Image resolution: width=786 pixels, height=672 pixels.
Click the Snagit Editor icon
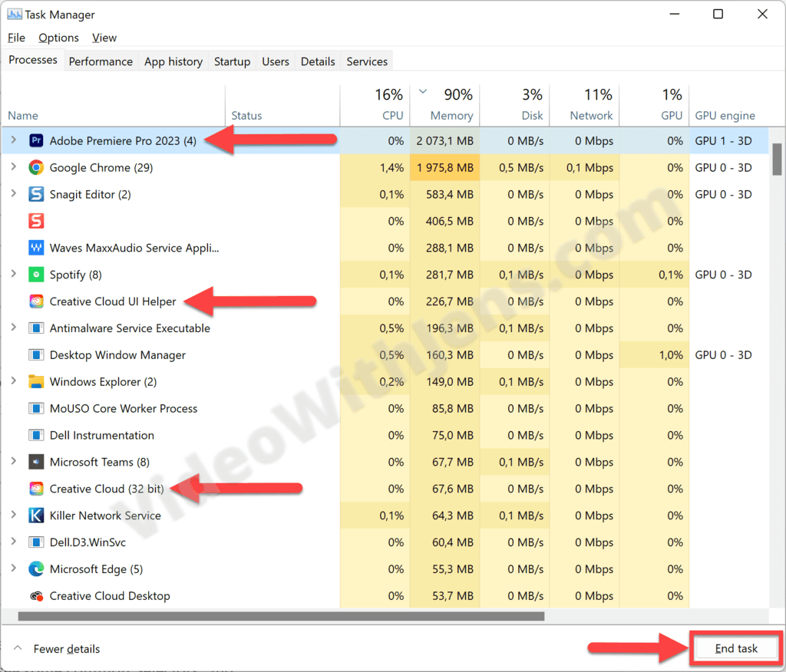36,194
